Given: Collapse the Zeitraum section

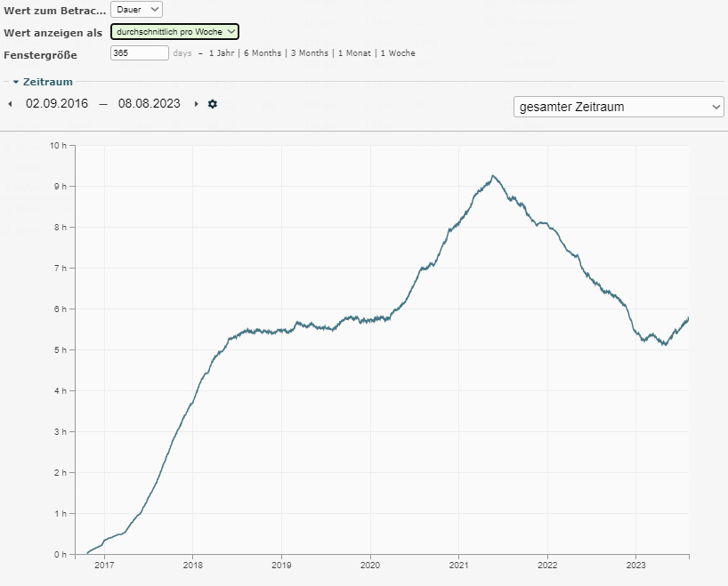Looking at the screenshot, I should [x=16, y=82].
